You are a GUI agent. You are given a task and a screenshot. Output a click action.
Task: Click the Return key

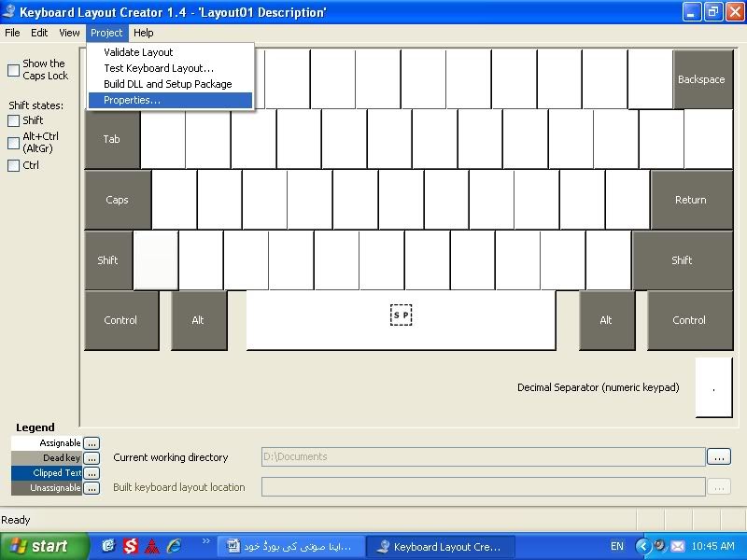tap(691, 200)
